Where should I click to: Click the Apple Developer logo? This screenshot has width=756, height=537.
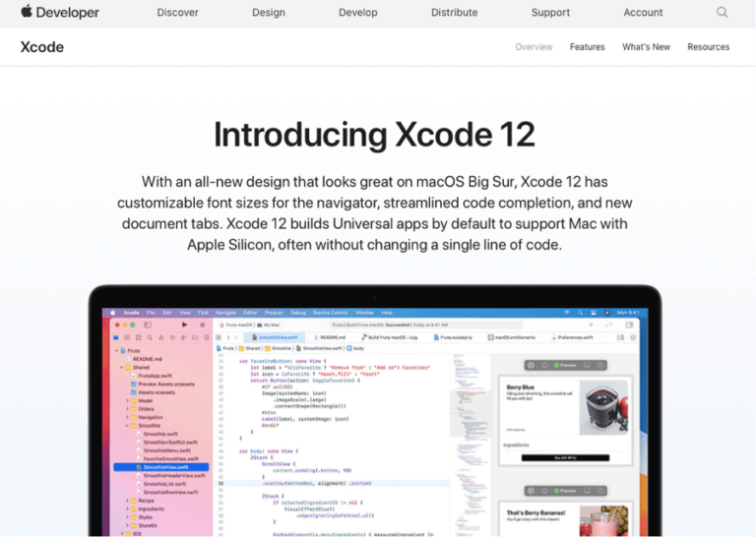coord(60,13)
